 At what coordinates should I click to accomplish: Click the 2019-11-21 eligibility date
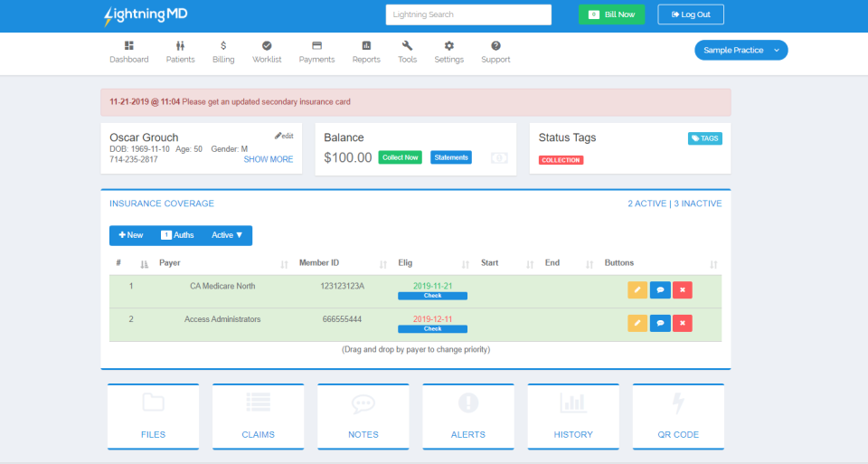(x=432, y=286)
